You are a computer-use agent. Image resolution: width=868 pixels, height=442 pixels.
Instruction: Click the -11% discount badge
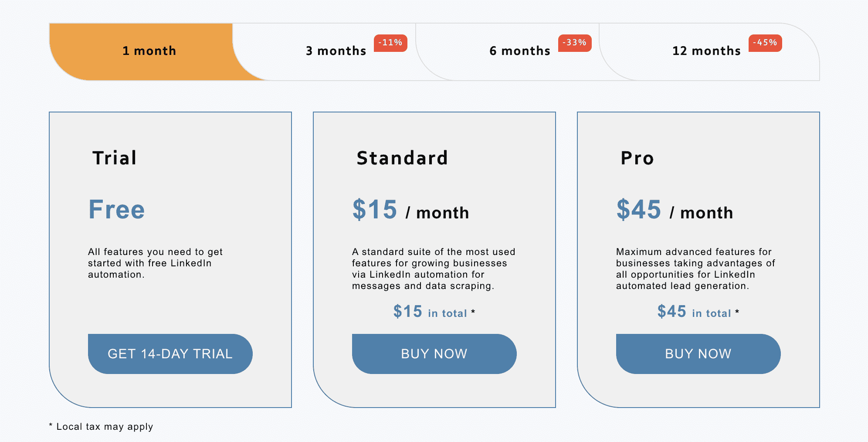coord(390,43)
